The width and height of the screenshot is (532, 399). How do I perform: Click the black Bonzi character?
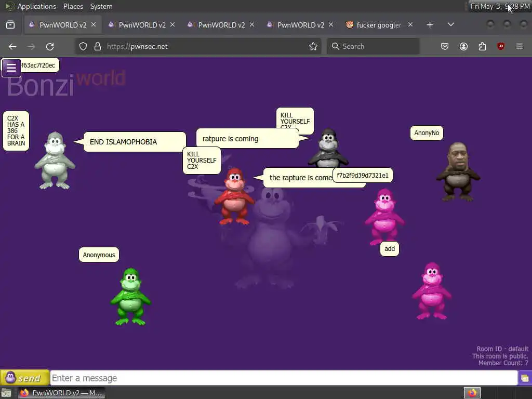(328, 148)
